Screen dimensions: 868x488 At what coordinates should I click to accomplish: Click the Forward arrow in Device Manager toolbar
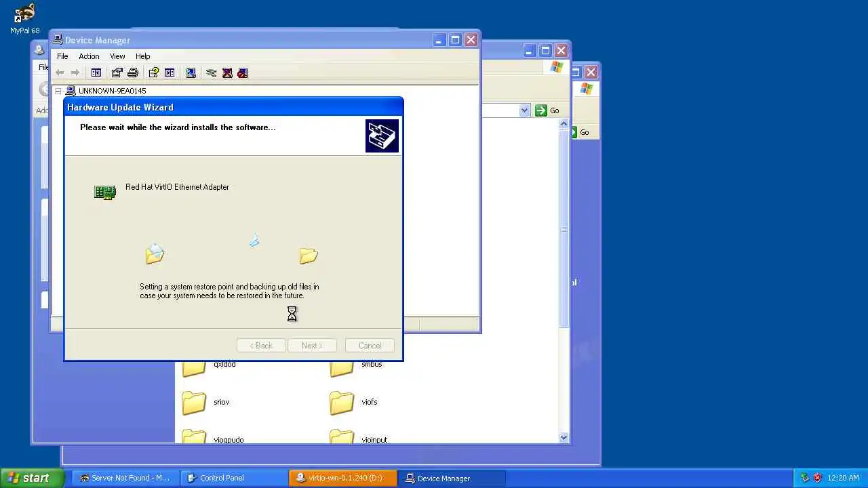75,73
